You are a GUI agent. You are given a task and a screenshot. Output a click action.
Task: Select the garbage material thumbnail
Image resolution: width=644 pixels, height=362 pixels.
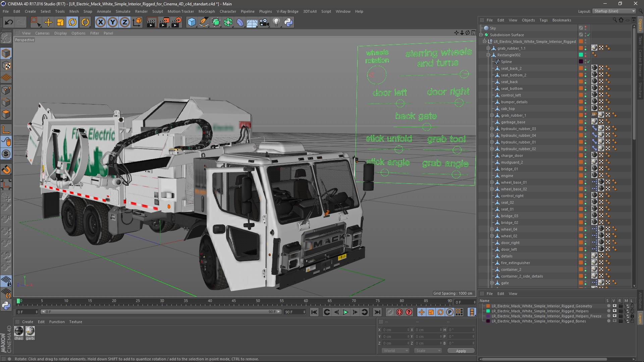coord(30,331)
